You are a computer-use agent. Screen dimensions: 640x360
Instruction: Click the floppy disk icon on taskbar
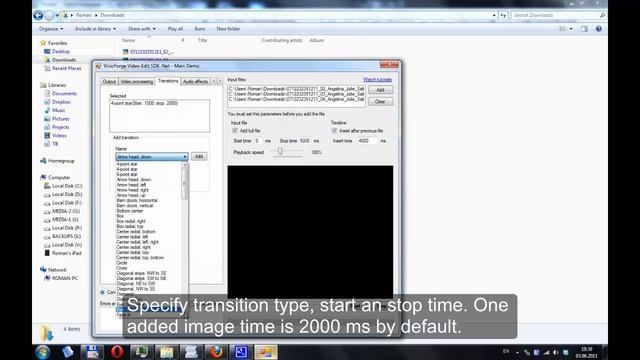92,352
